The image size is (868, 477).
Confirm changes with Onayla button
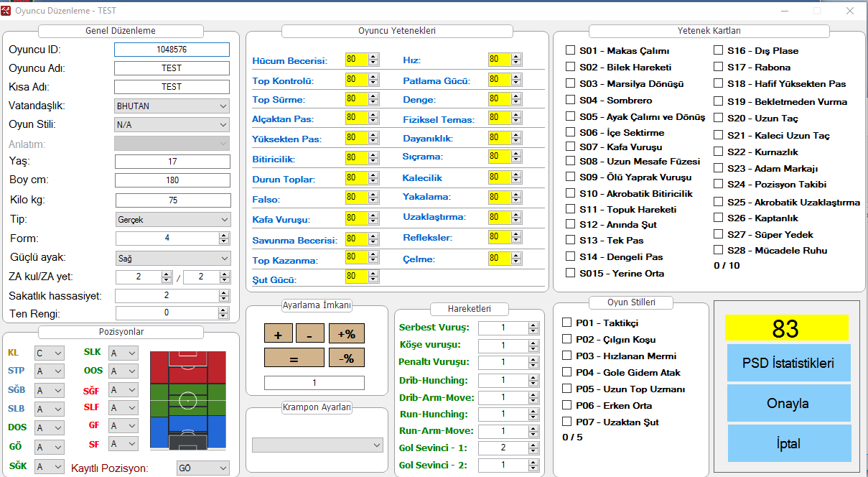coord(788,403)
